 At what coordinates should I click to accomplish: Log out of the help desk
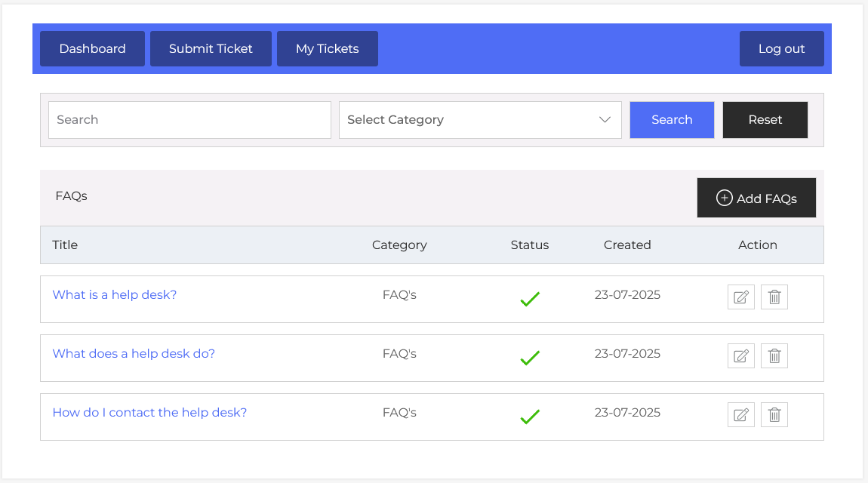781,49
